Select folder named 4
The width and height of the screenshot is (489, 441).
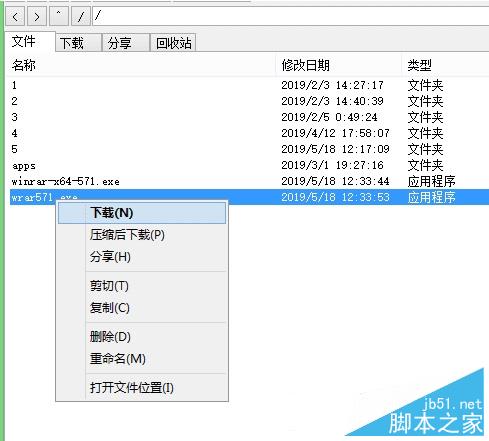[x=14, y=133]
